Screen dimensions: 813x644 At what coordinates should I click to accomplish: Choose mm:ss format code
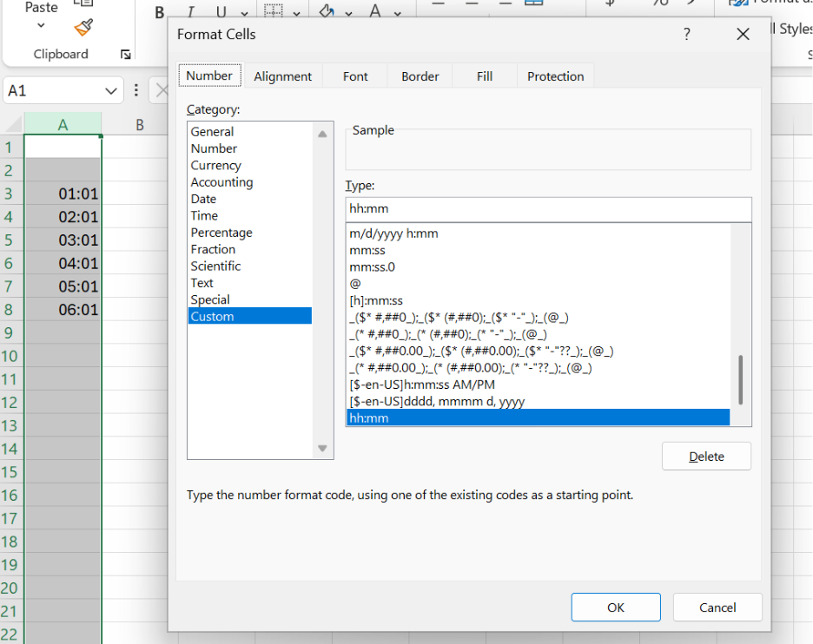coord(539,250)
